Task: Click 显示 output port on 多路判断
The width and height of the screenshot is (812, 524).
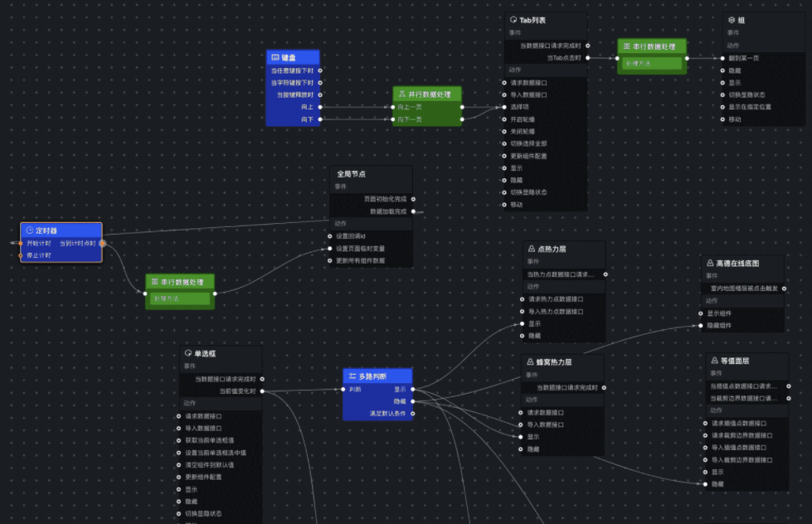Action: [413, 389]
